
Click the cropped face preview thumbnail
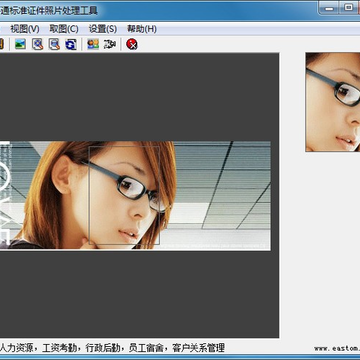(x=333, y=102)
